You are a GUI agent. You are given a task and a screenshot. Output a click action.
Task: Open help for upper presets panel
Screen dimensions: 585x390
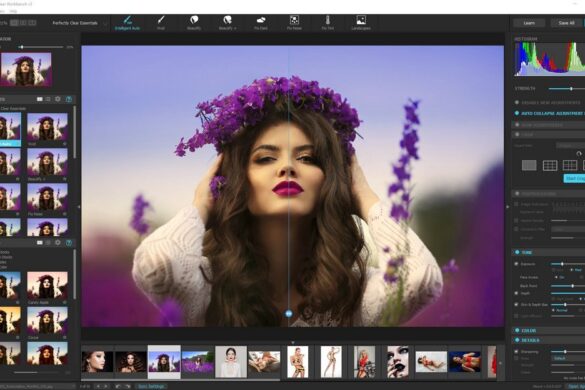pos(69,99)
